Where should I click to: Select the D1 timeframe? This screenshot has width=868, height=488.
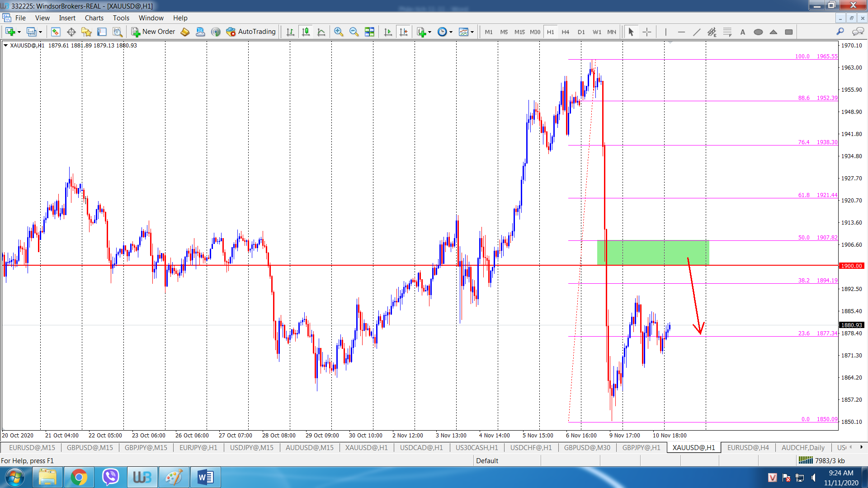coord(581,32)
